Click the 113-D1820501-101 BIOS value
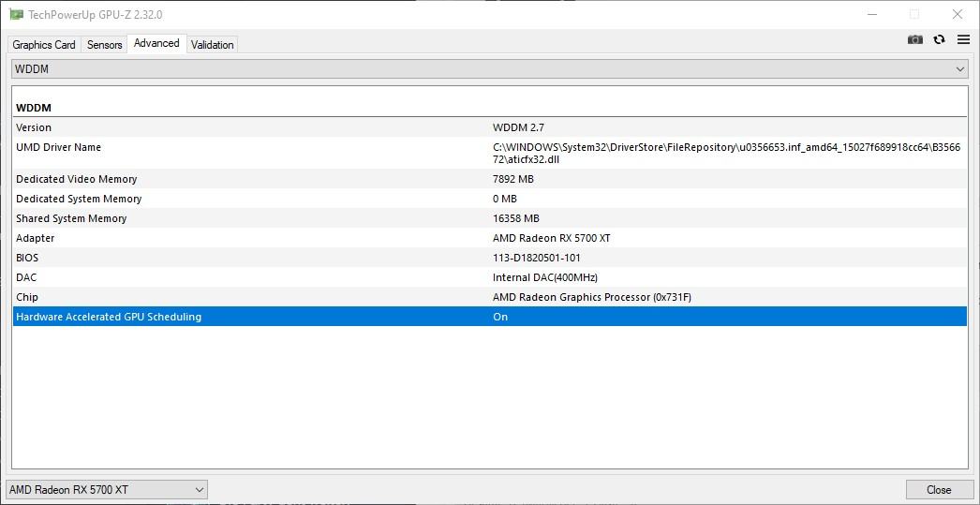The width and height of the screenshot is (980, 505). click(x=536, y=259)
